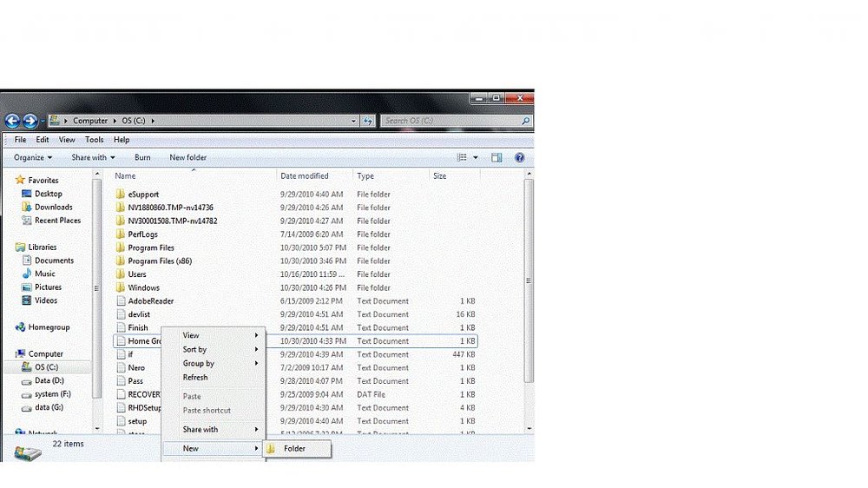Select the eSupport folder icon

(x=121, y=194)
